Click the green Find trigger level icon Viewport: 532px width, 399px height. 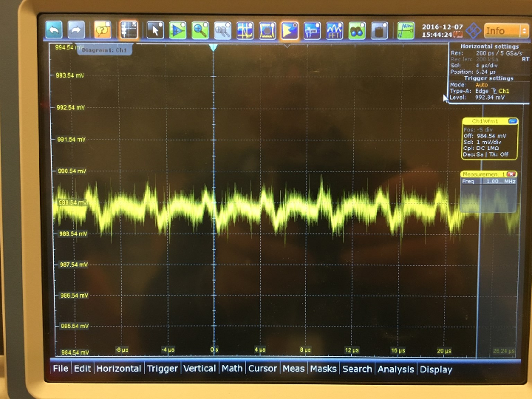406,30
